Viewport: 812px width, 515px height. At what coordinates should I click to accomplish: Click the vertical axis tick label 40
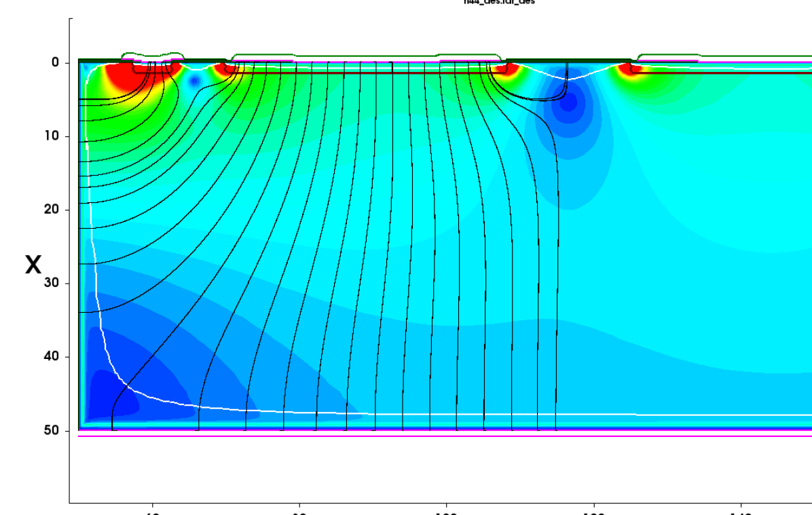pos(52,357)
